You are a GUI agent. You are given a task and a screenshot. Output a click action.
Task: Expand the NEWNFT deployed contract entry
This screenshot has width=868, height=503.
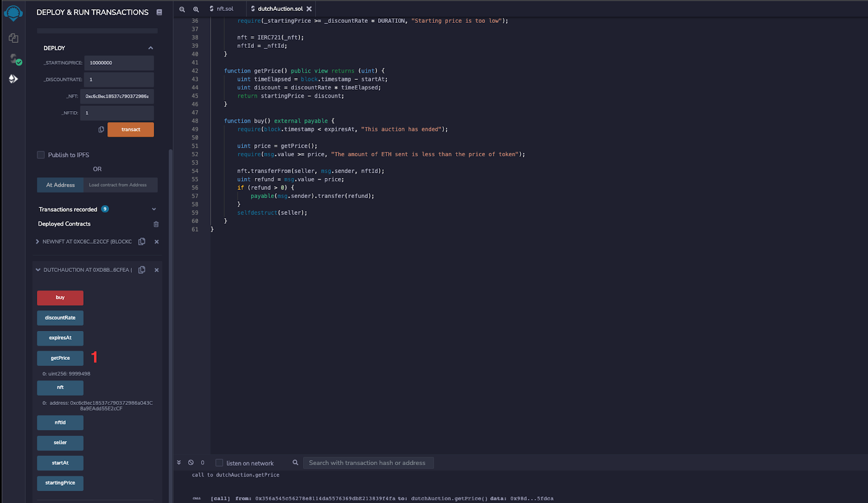(37, 241)
